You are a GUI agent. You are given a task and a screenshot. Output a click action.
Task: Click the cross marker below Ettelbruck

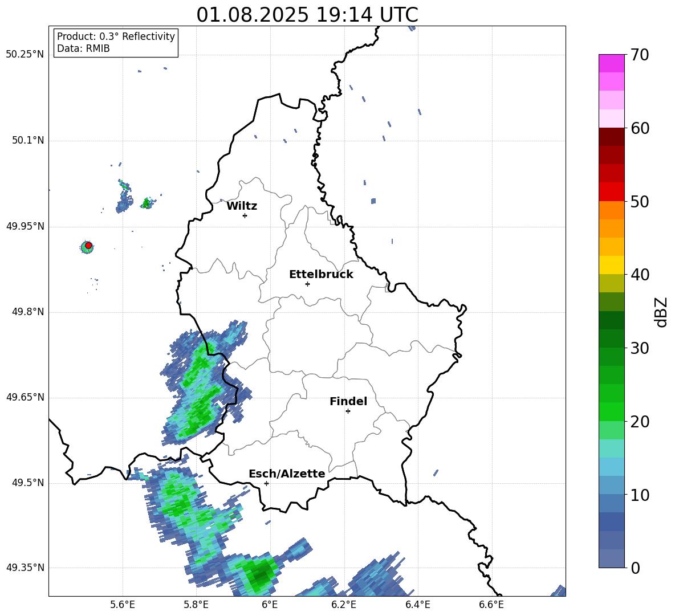point(307,284)
